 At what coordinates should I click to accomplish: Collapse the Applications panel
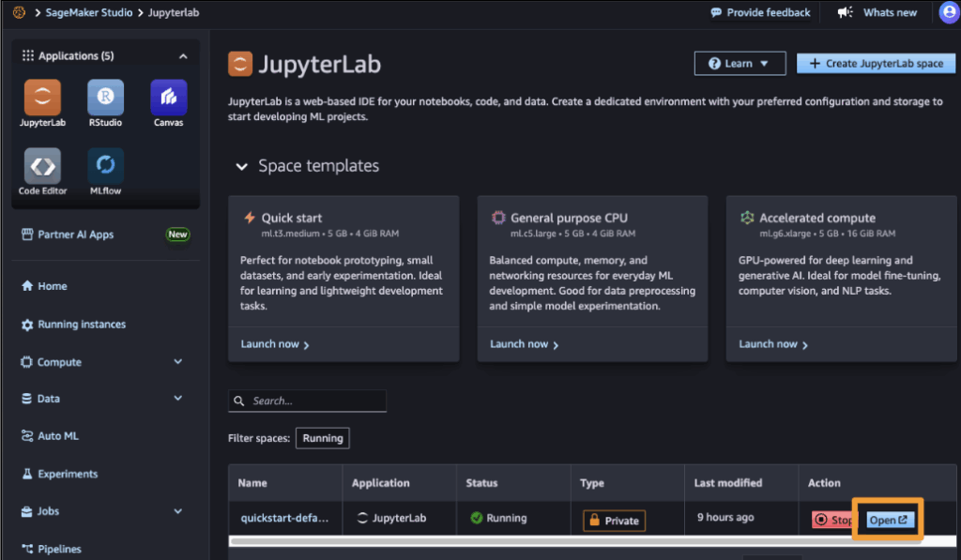point(183,56)
